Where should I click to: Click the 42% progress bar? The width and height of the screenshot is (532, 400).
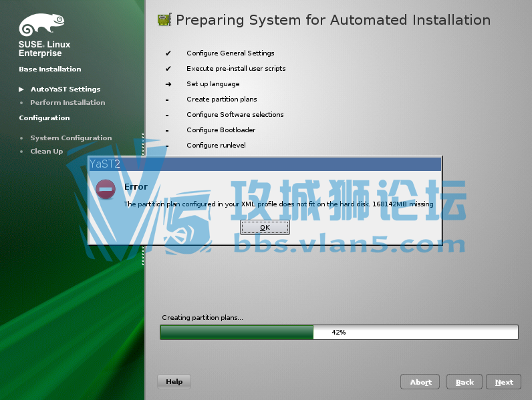[339, 332]
